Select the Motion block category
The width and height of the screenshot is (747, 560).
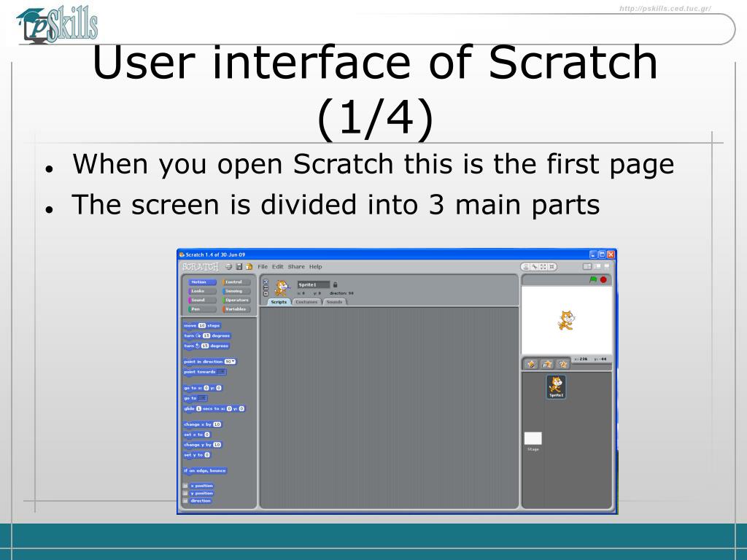[x=202, y=282]
